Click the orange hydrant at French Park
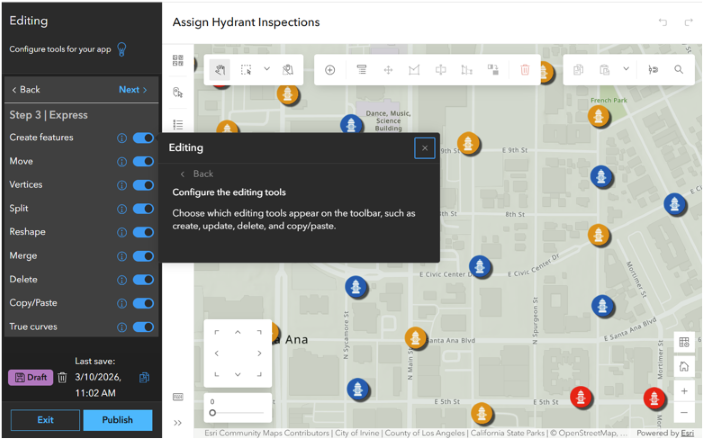705x440 pixels. [598, 116]
